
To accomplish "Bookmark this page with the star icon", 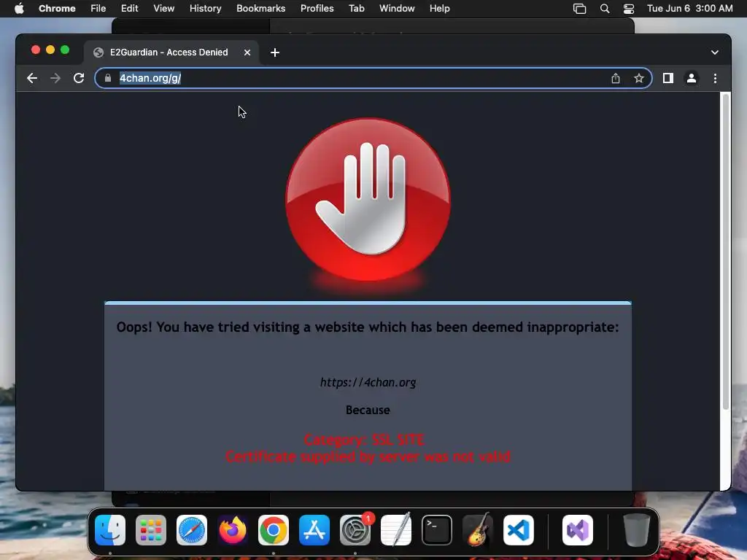I will click(x=639, y=78).
